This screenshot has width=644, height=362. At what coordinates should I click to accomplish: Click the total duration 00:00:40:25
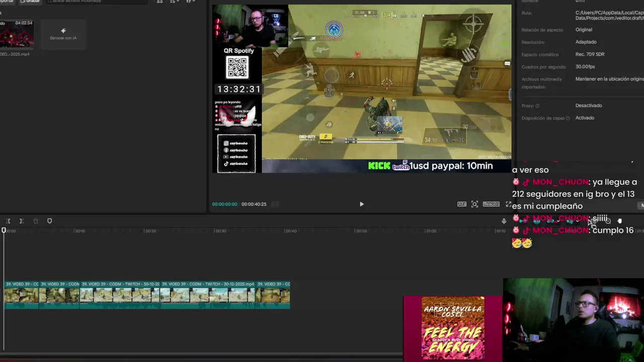click(x=254, y=204)
